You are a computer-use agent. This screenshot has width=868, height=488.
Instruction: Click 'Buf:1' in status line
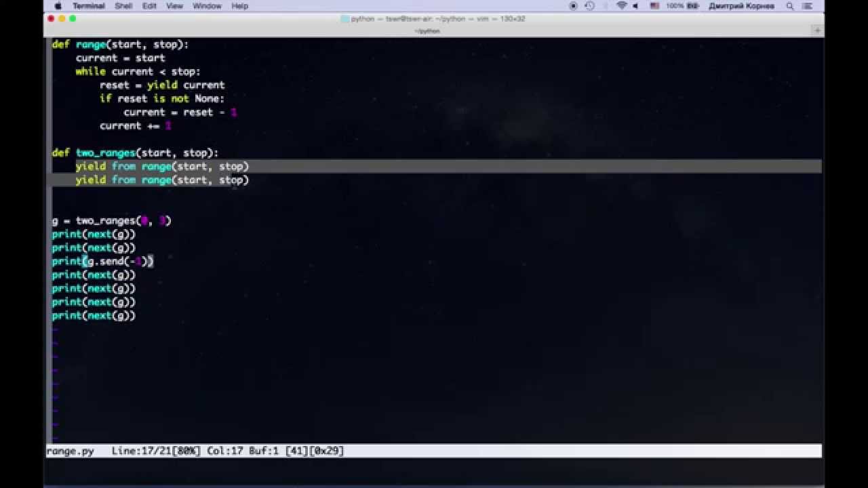click(264, 451)
